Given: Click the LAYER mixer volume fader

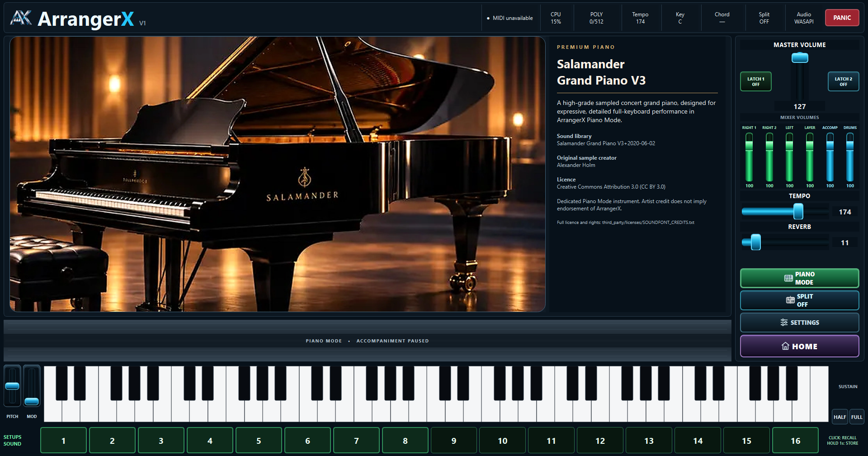Looking at the screenshot, I should [810, 157].
